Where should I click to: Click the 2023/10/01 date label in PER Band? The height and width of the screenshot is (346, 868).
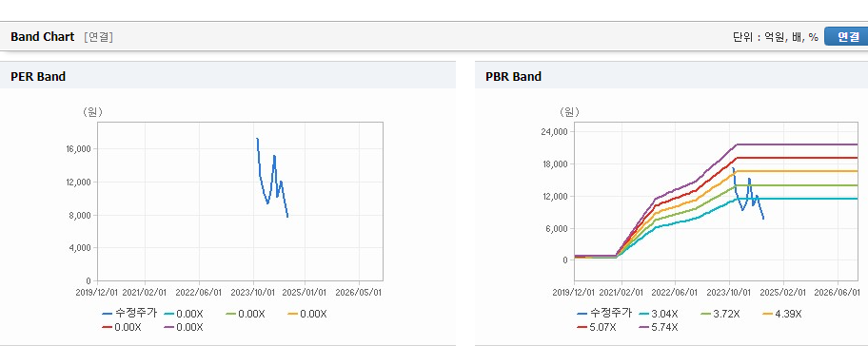pyautogui.click(x=253, y=292)
